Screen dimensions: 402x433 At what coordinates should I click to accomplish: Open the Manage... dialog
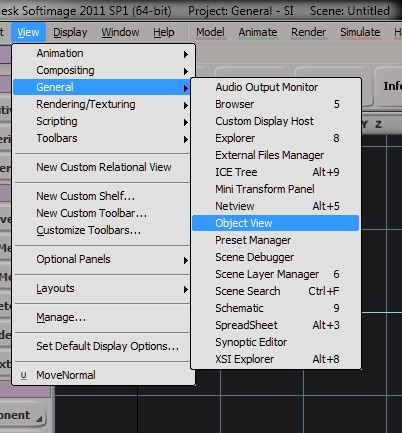point(103,317)
